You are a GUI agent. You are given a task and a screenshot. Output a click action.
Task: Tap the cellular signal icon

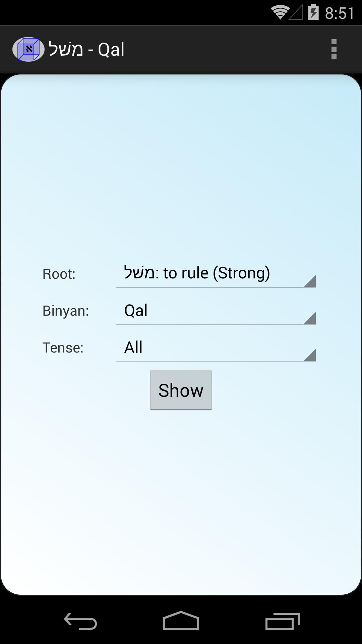point(296,13)
